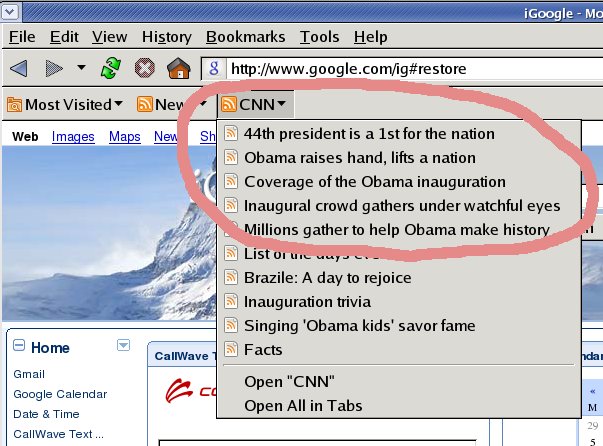Open the Edit menu

(64, 37)
